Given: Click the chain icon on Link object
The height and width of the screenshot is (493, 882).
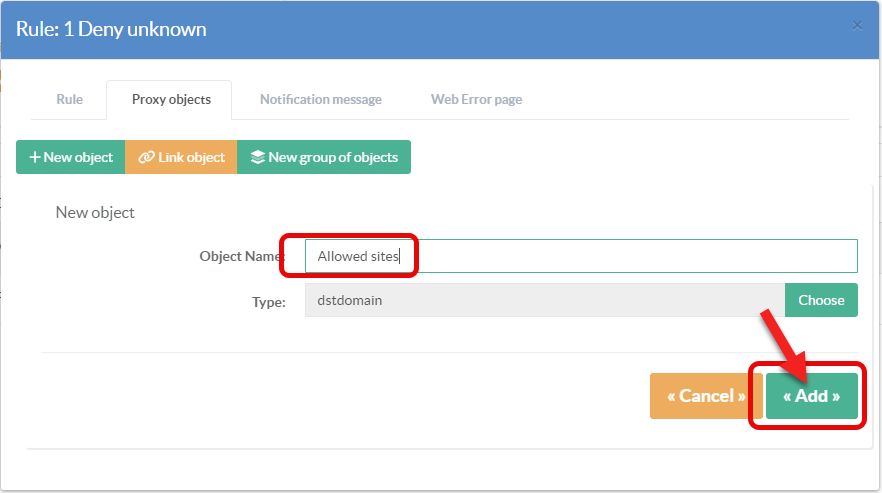Looking at the screenshot, I should (x=146, y=157).
